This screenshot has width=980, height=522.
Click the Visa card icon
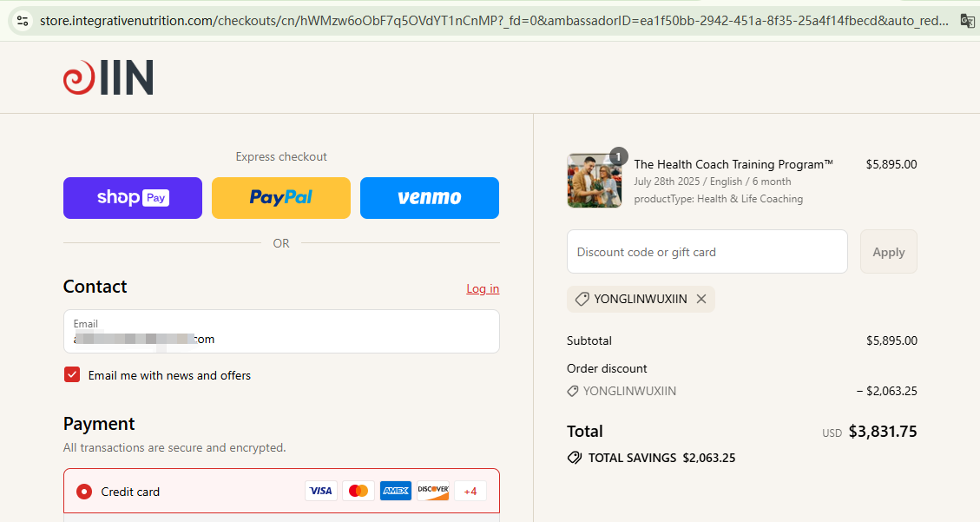[x=321, y=491]
